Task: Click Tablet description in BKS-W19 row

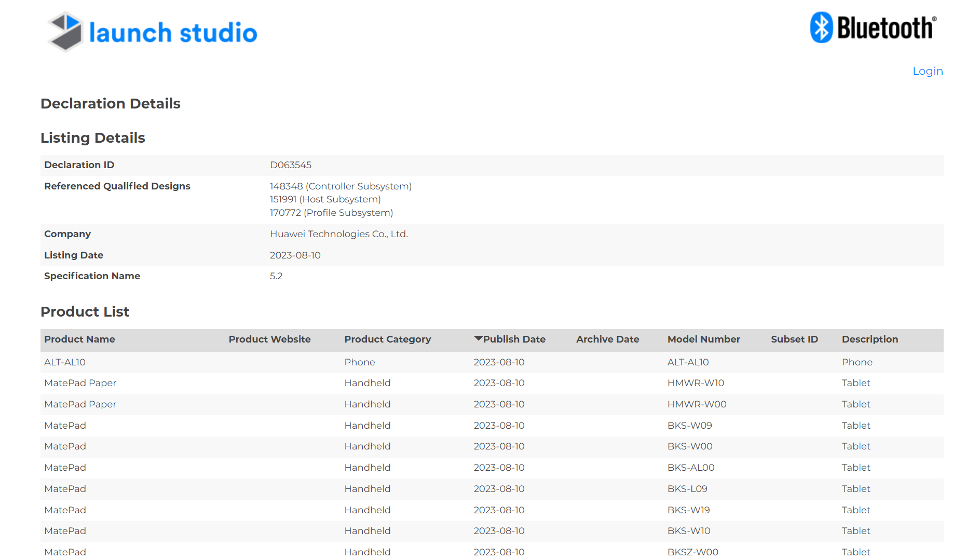Action: click(856, 510)
